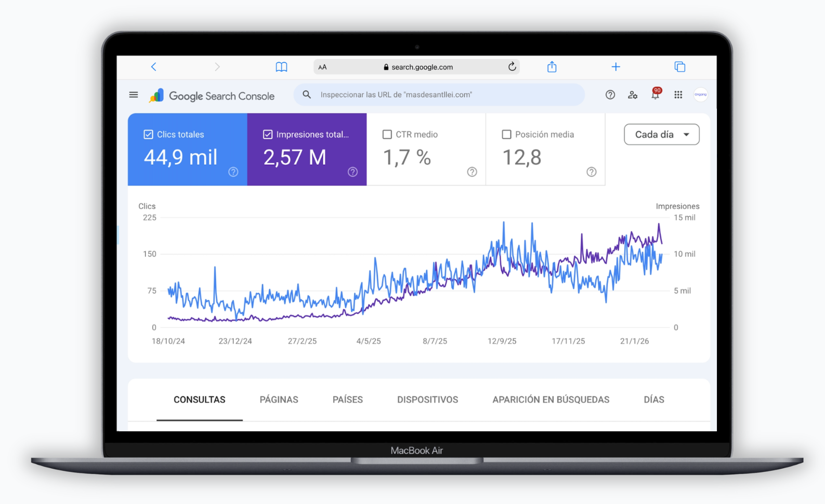Open Safari AA text size menu
Viewport: 825px width, 504px height.
[322, 67]
